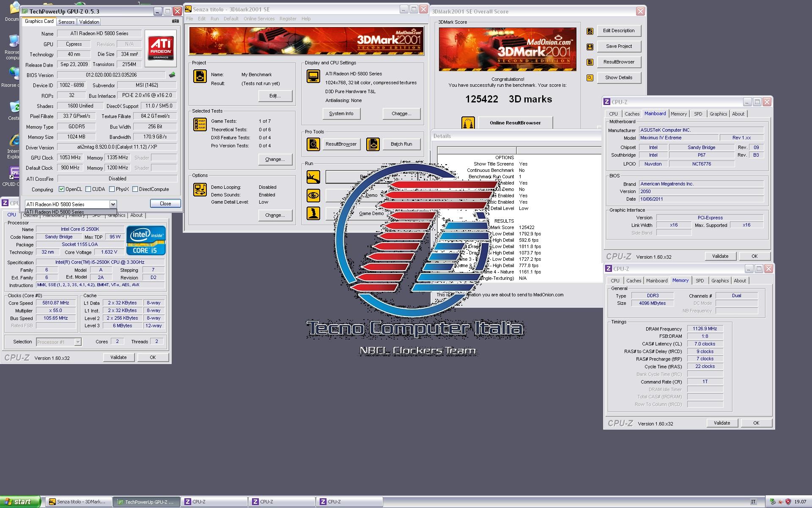Open Caches tab in Mainboard CPU-Z window
Viewport: 812px width, 508px height.
[632, 114]
